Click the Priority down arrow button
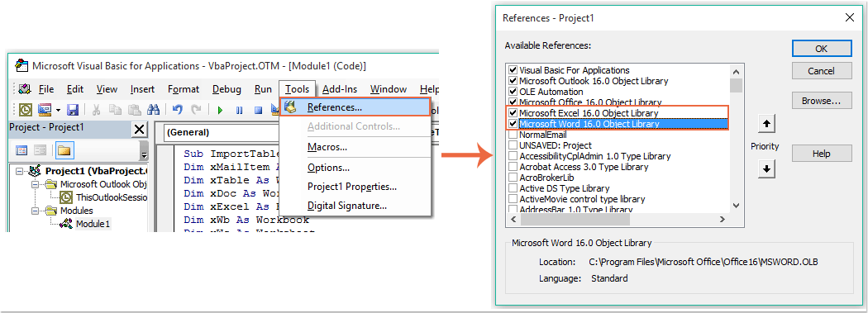The width and height of the screenshot is (868, 313). click(x=766, y=169)
